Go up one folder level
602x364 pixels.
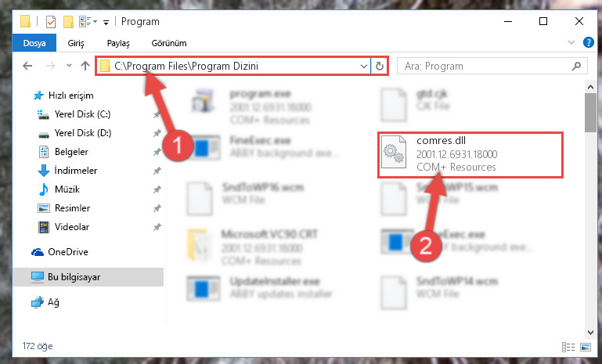[x=85, y=66]
